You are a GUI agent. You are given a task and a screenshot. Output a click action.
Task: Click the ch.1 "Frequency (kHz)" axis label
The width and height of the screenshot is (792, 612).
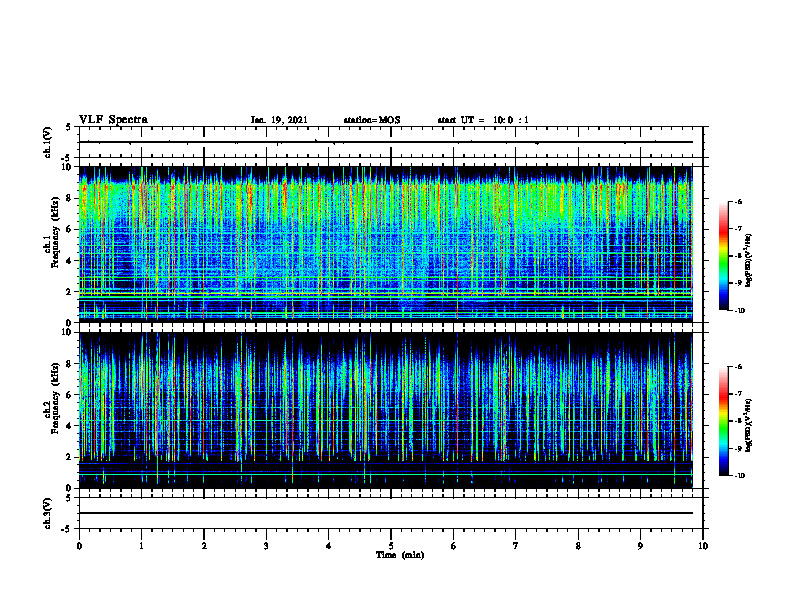pyautogui.click(x=55, y=233)
